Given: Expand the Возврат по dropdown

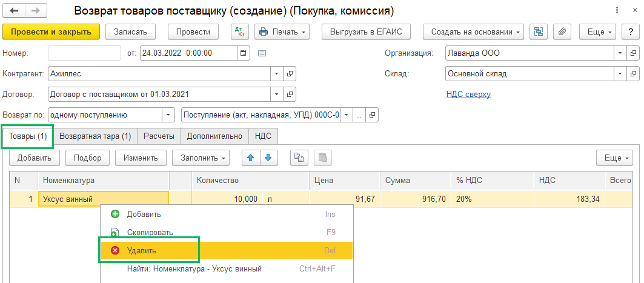Looking at the screenshot, I should coord(168,115).
